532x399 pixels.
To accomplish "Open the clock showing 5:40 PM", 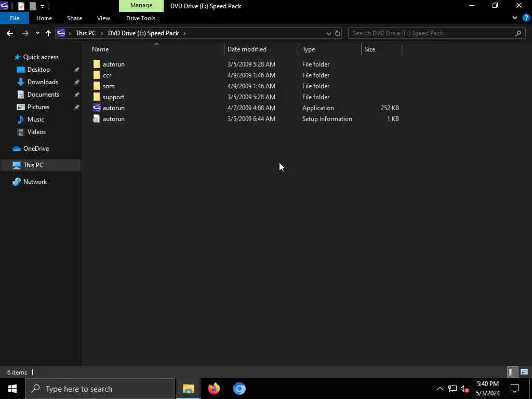I will (x=487, y=389).
